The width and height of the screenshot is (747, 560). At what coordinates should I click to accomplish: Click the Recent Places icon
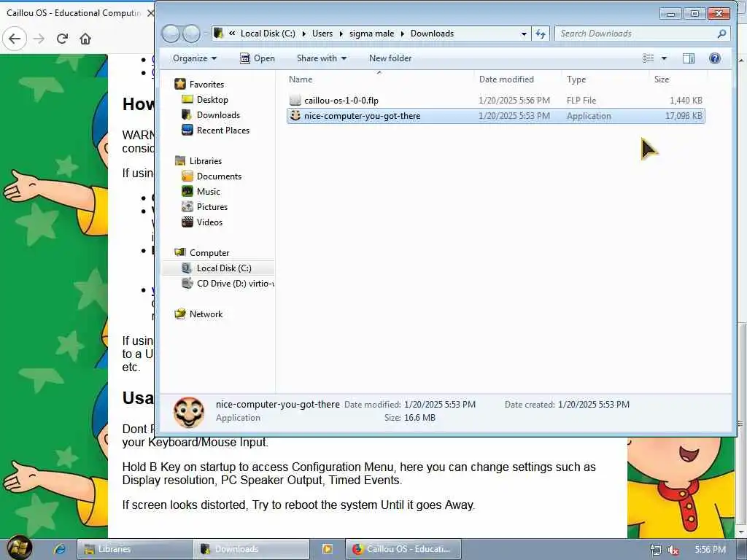(x=187, y=130)
